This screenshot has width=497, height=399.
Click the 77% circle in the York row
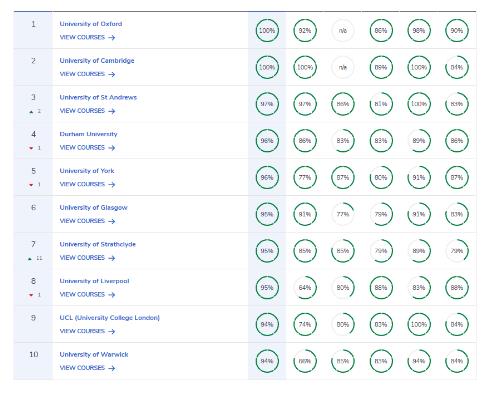coord(305,177)
